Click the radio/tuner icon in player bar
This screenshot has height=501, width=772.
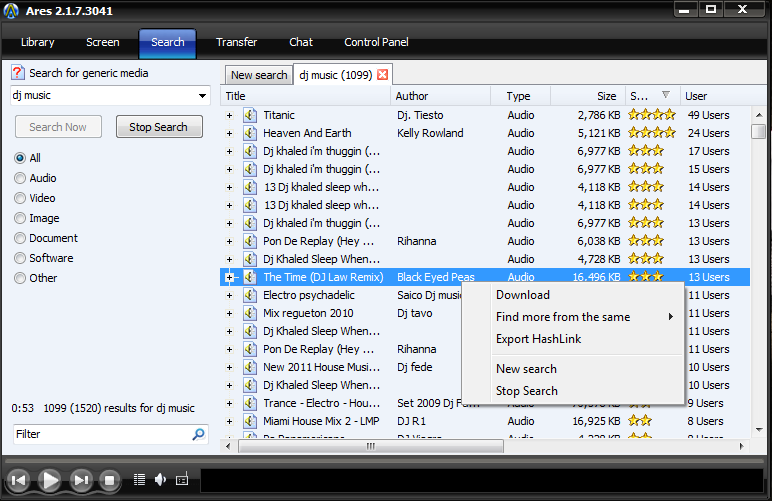182,479
